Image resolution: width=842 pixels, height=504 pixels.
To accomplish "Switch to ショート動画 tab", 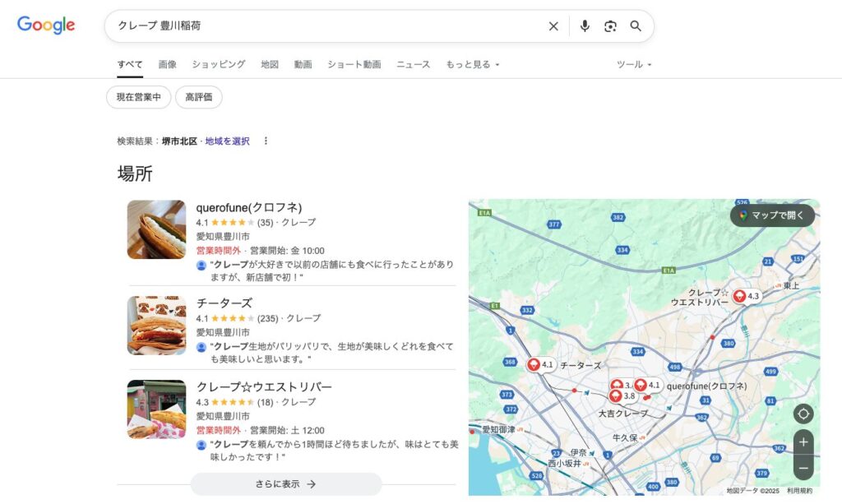I will point(354,64).
